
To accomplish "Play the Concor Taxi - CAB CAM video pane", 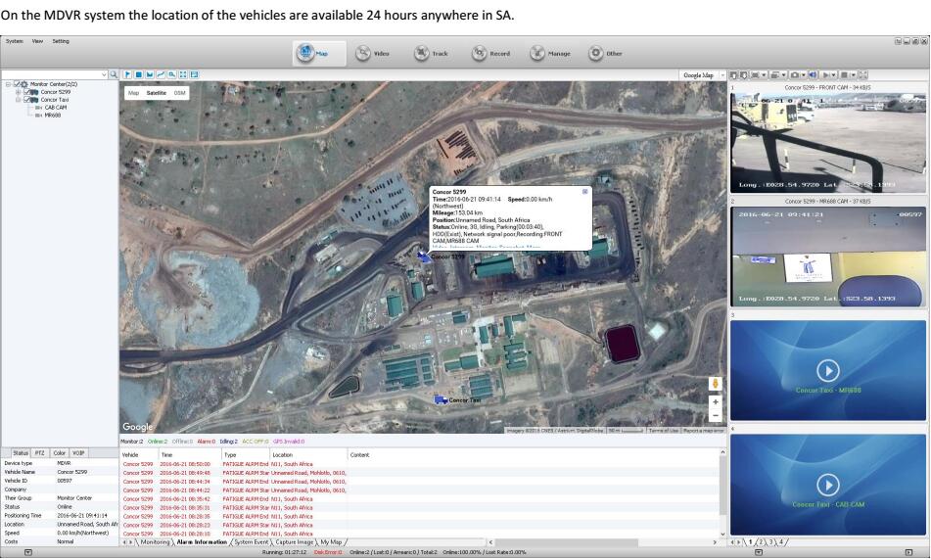I will click(827, 485).
